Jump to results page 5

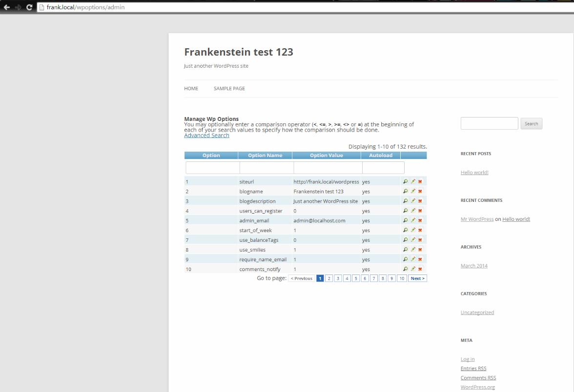355,278
